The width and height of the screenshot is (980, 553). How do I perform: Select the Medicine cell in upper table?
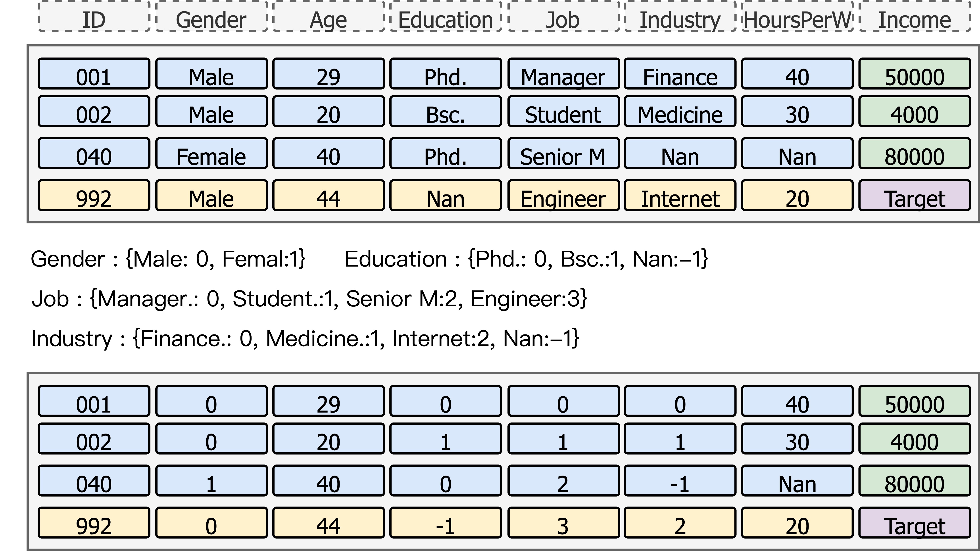[680, 111]
